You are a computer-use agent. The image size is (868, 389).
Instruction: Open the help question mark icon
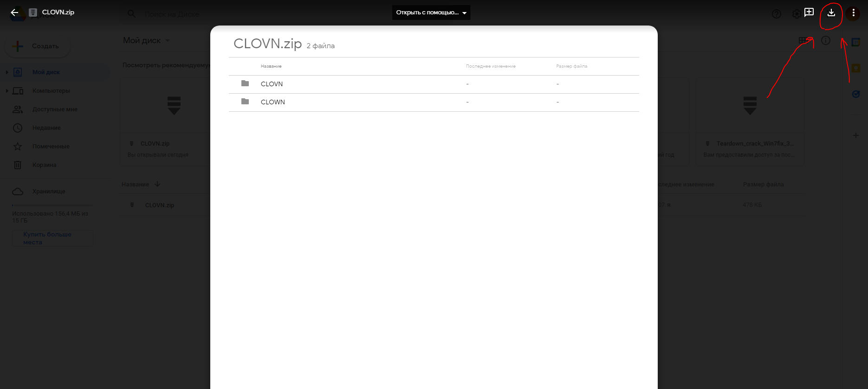pyautogui.click(x=777, y=14)
